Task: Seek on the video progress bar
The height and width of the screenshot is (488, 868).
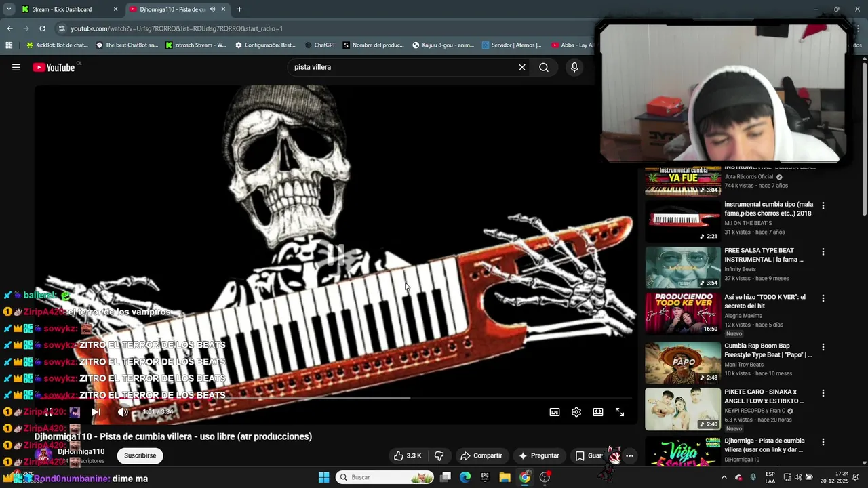Action: pyautogui.click(x=336, y=398)
